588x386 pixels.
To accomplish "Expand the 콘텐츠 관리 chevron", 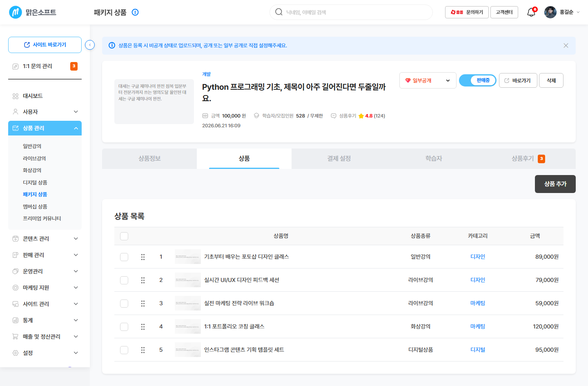I will click(76, 239).
